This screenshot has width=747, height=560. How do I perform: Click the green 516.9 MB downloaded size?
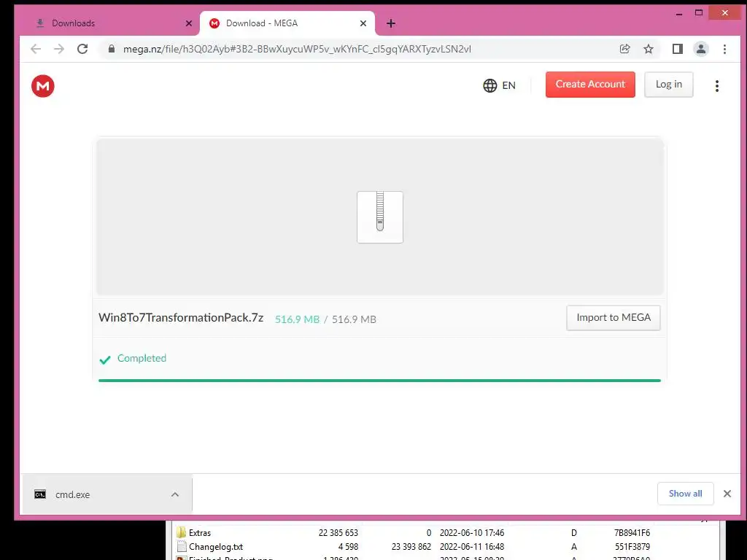(298, 319)
